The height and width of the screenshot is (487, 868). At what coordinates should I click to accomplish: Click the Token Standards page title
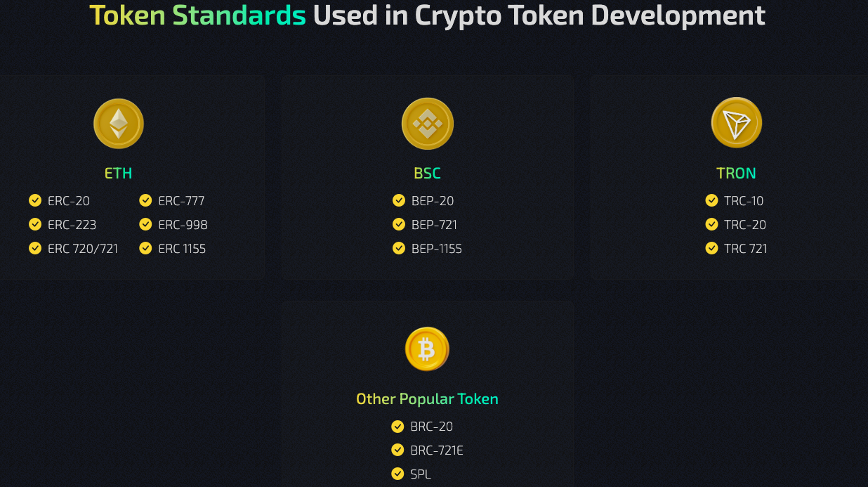coord(427,15)
